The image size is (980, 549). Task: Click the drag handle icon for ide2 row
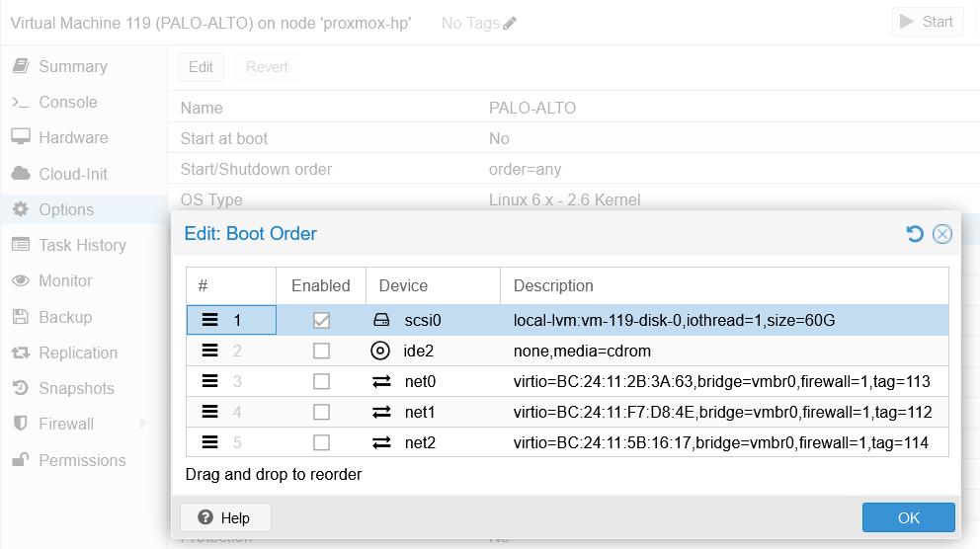[x=209, y=351]
